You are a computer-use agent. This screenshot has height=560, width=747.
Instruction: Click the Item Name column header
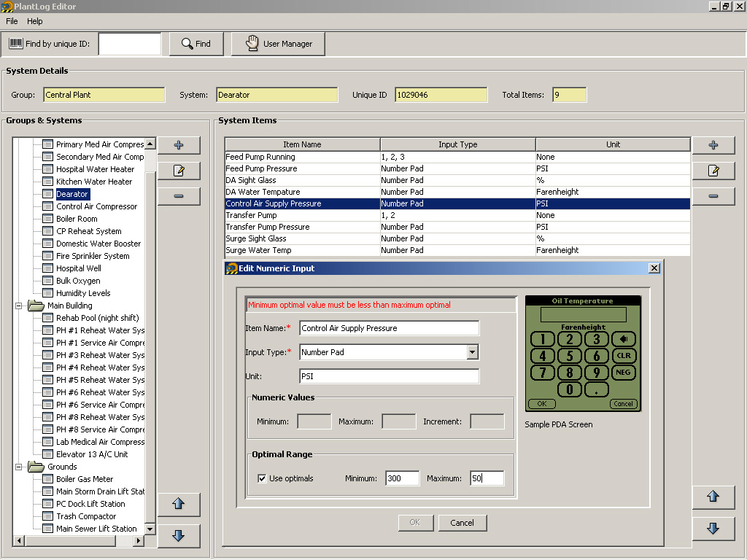[x=302, y=144]
